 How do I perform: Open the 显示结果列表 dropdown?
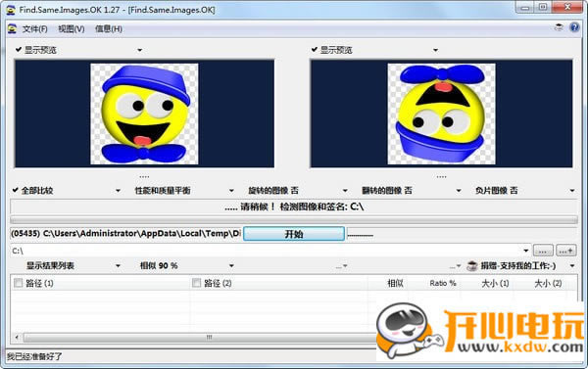[x=118, y=266]
